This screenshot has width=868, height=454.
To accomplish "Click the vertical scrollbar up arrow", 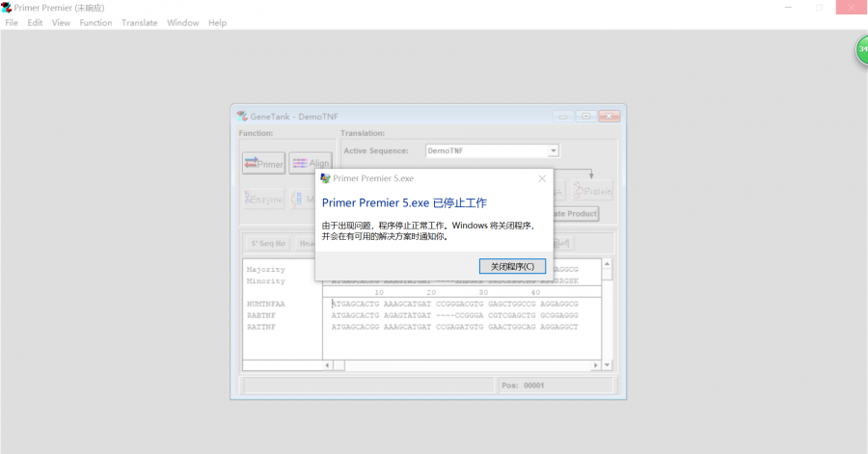I will click(608, 264).
